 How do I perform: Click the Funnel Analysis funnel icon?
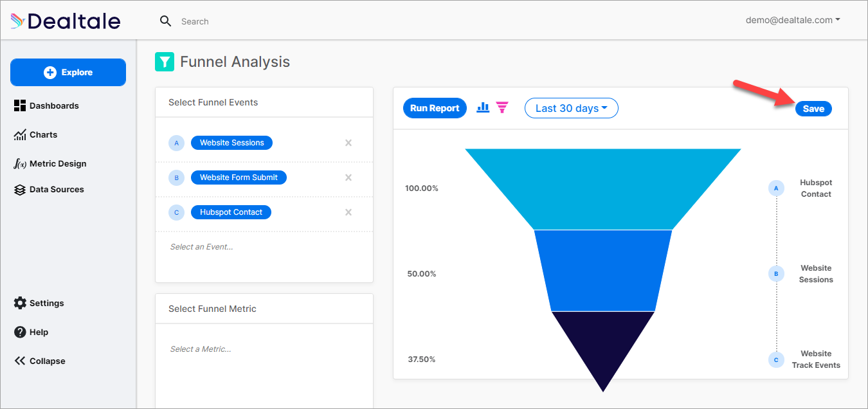coord(165,62)
